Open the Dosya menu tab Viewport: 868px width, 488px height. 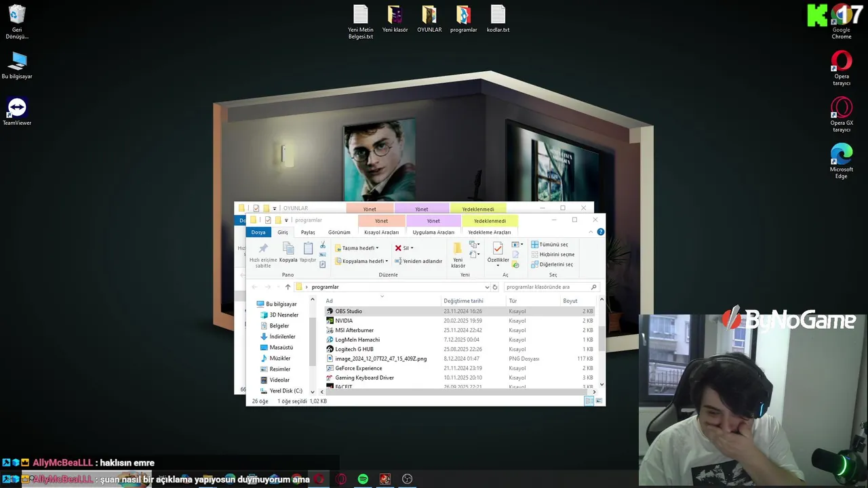(258, 232)
